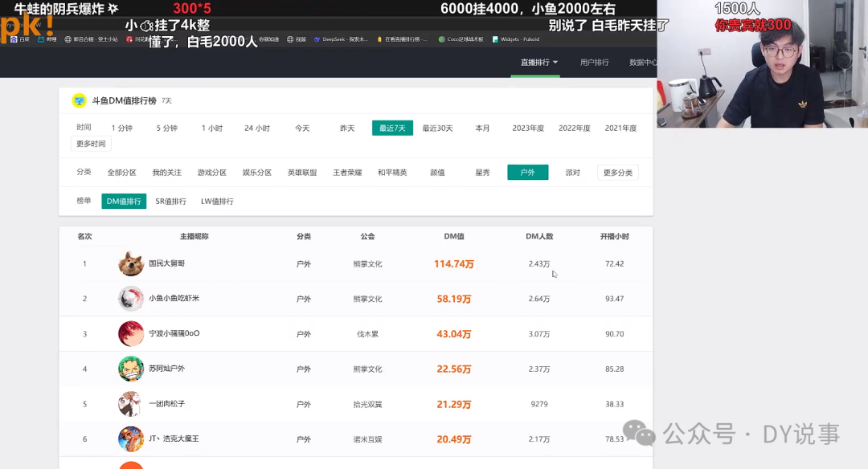The image size is (868, 469).
Task: Click the 114.74万 DM value
Action: [454, 264]
